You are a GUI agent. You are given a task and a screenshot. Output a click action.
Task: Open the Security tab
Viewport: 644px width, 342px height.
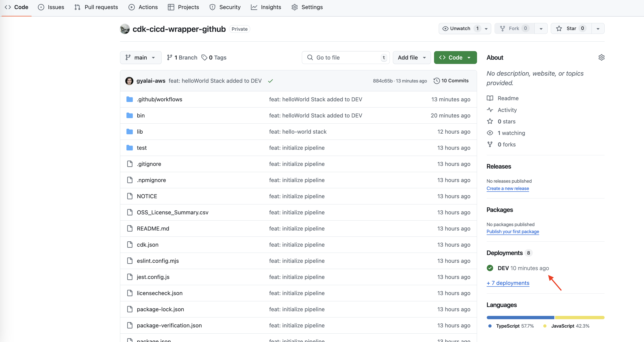pyautogui.click(x=225, y=7)
